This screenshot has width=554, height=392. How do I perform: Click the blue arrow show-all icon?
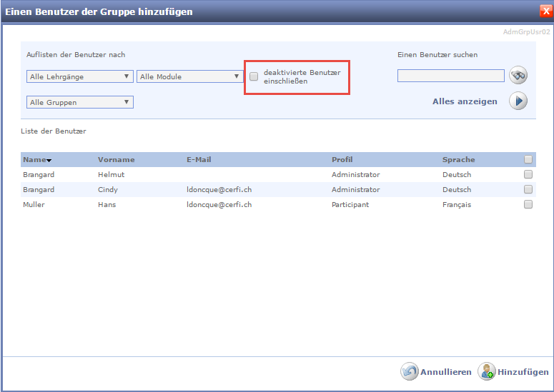tap(518, 101)
